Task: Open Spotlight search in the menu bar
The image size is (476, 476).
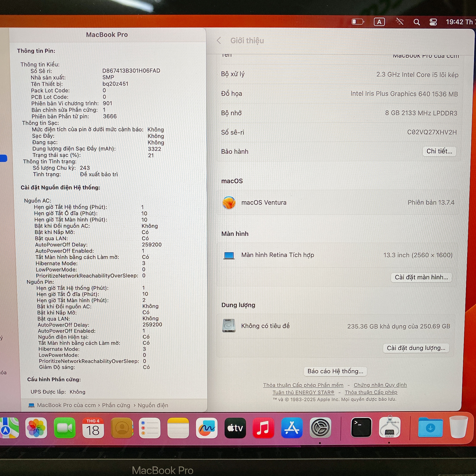Action: 416,22
